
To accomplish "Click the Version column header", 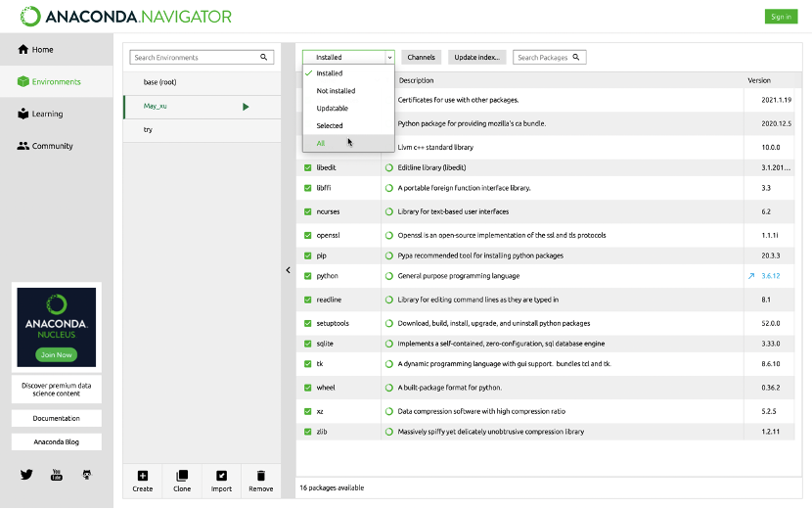I will point(759,80).
